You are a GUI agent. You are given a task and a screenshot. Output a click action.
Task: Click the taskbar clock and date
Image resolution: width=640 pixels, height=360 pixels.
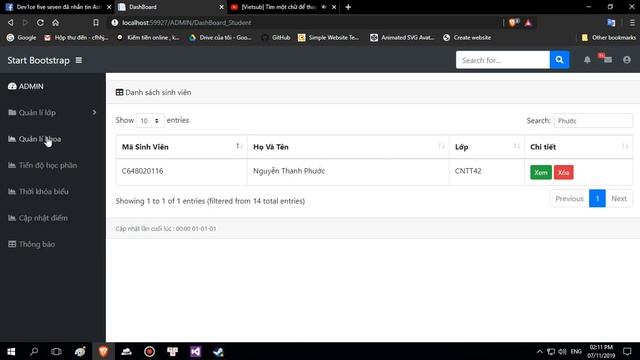(601, 351)
